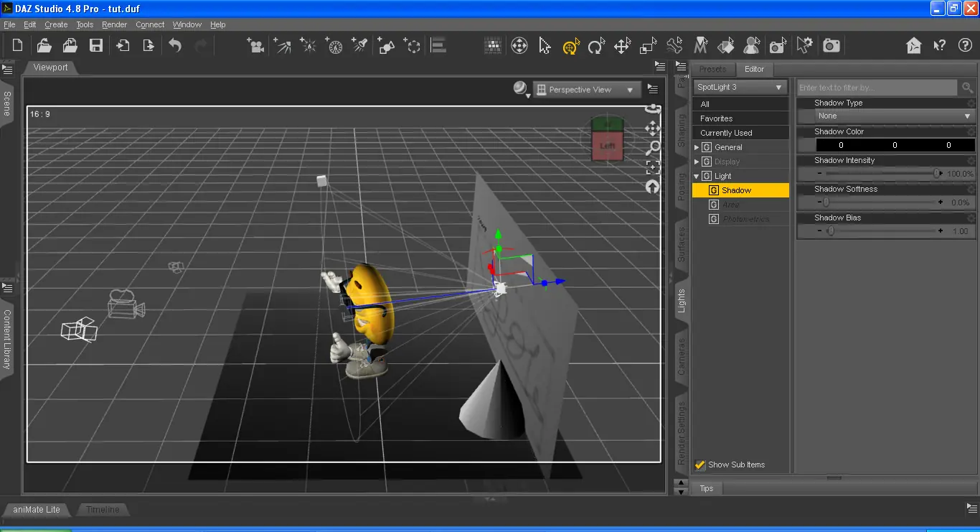Open the Perspective View dropdown
980x532 pixels.
click(585, 90)
